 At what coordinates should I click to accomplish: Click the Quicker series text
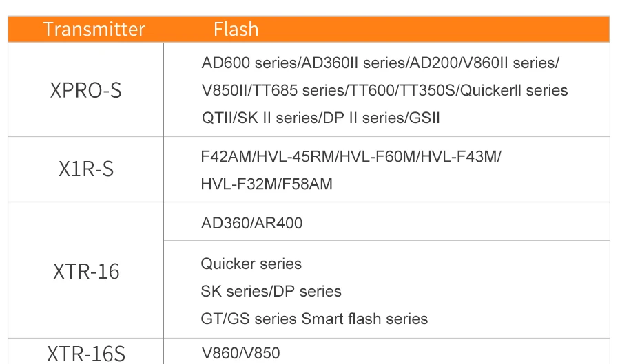251,264
